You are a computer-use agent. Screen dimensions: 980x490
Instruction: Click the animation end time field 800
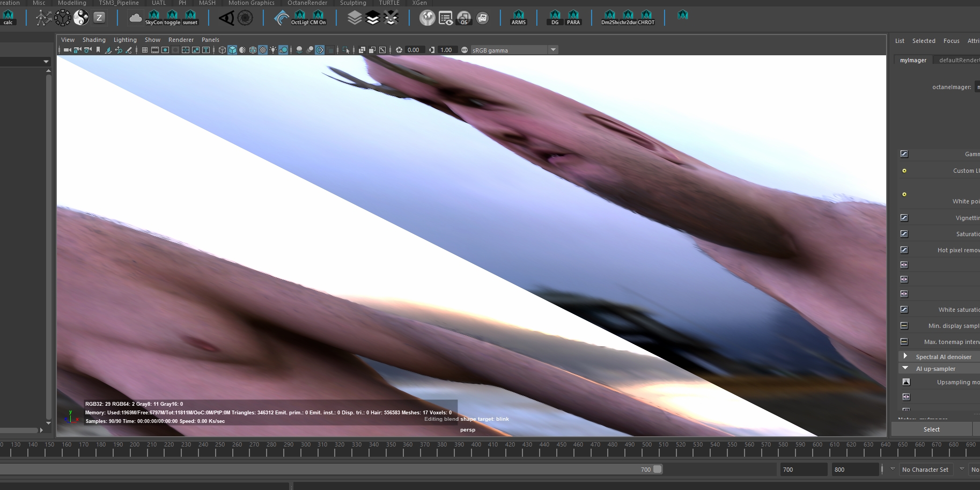855,469
